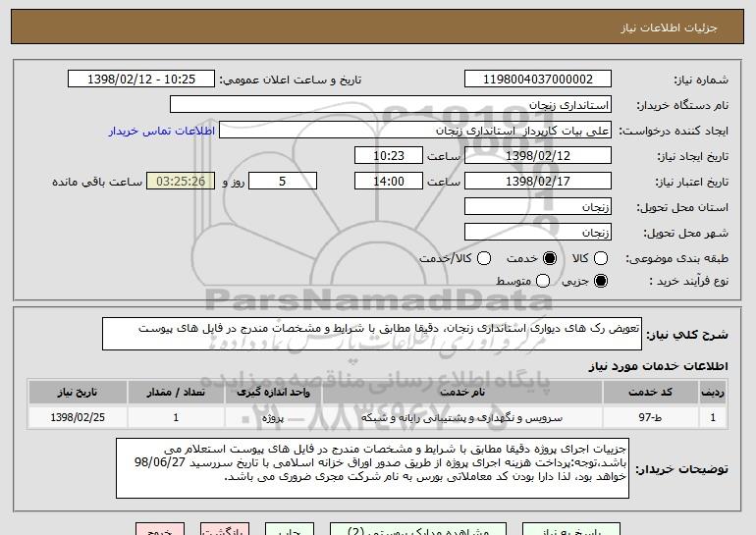Viewport: 756px width, 535px height.
Task: Click heading اطلاعات خدمات مورد نیاز
Action: pos(658,366)
